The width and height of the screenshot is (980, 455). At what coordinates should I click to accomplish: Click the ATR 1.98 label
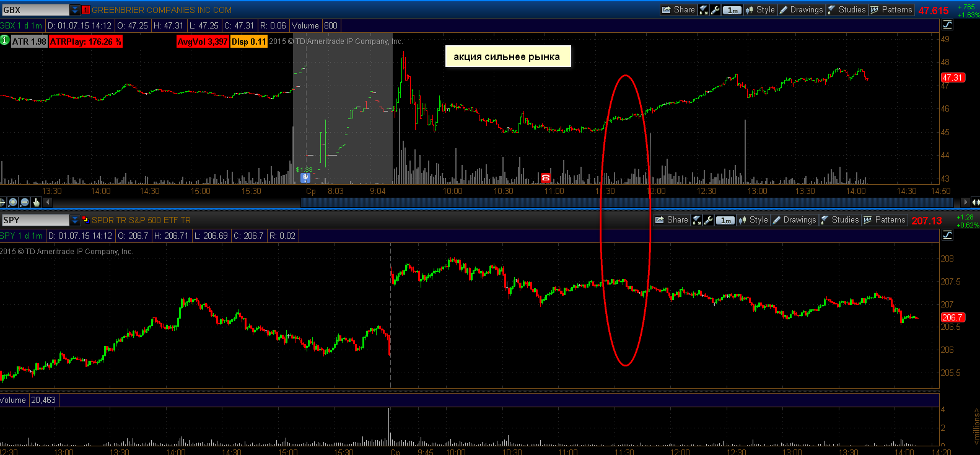pyautogui.click(x=29, y=42)
